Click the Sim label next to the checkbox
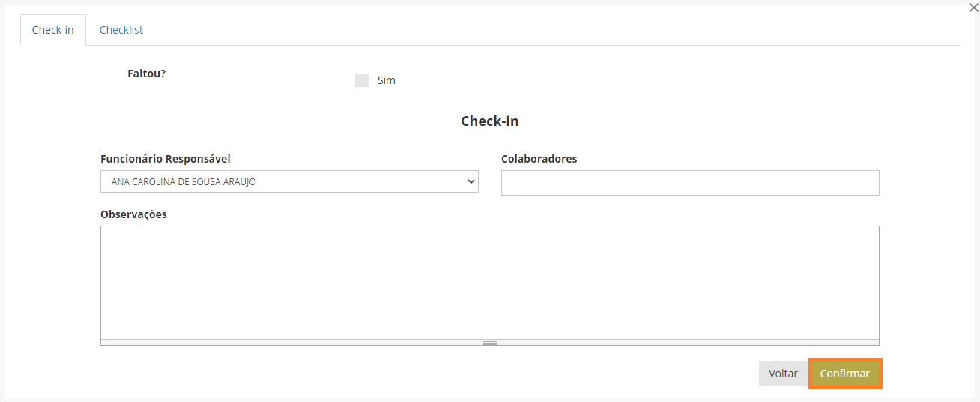 [387, 80]
